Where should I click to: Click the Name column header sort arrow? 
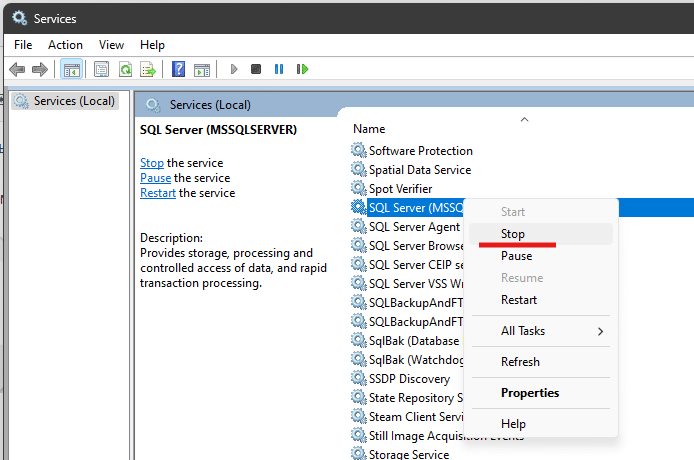click(524, 120)
